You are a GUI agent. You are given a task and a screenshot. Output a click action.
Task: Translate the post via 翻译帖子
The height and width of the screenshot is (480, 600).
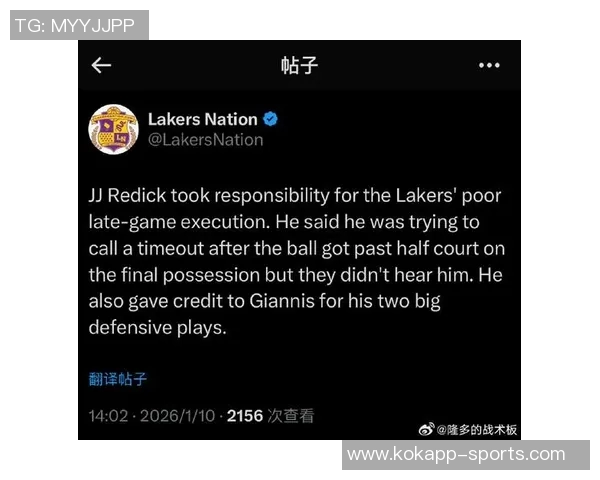tap(117, 379)
